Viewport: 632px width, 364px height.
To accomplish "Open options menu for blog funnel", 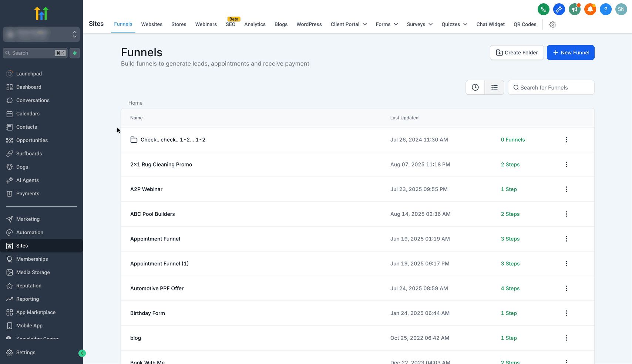I will pos(566,338).
